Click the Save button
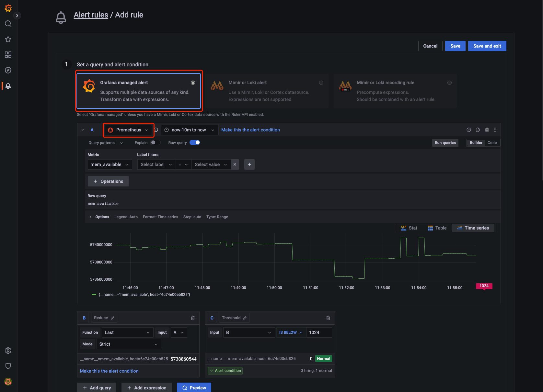Image resolution: width=543 pixels, height=392 pixels. pos(455,46)
